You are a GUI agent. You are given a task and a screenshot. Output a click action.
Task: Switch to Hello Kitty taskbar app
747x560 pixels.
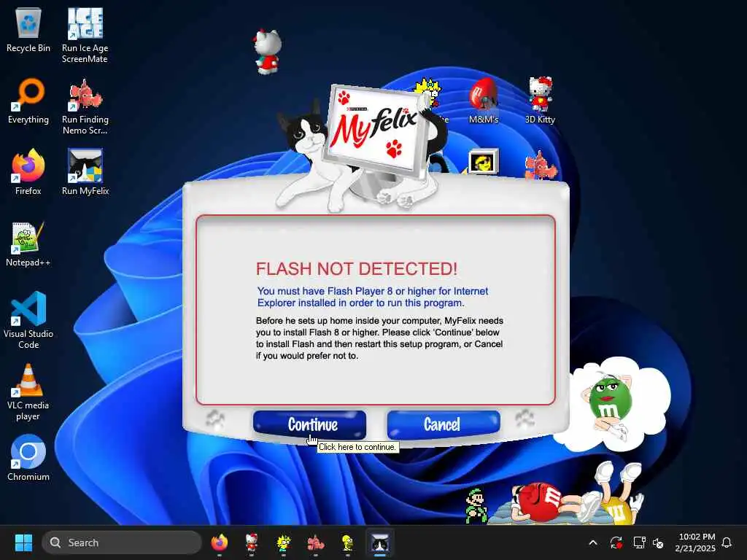(252, 542)
